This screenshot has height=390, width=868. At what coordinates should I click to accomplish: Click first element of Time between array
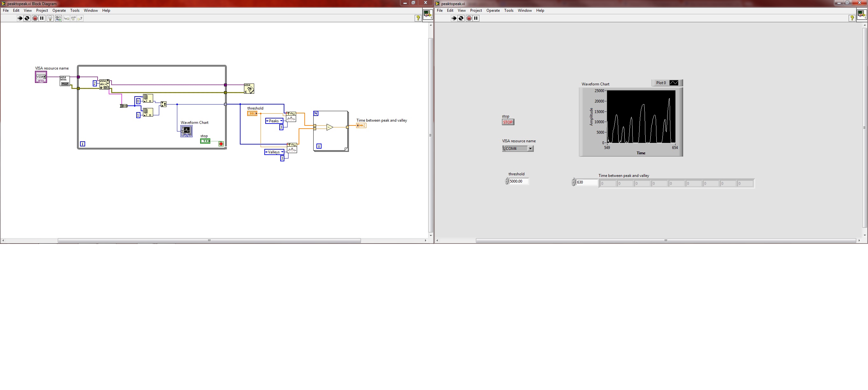[x=607, y=184]
